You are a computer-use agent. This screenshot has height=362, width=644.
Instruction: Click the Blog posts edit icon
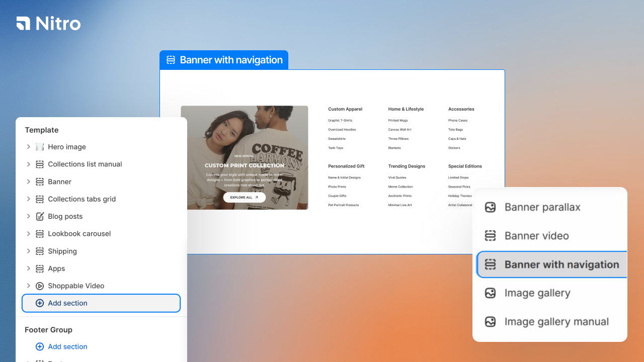click(x=40, y=216)
